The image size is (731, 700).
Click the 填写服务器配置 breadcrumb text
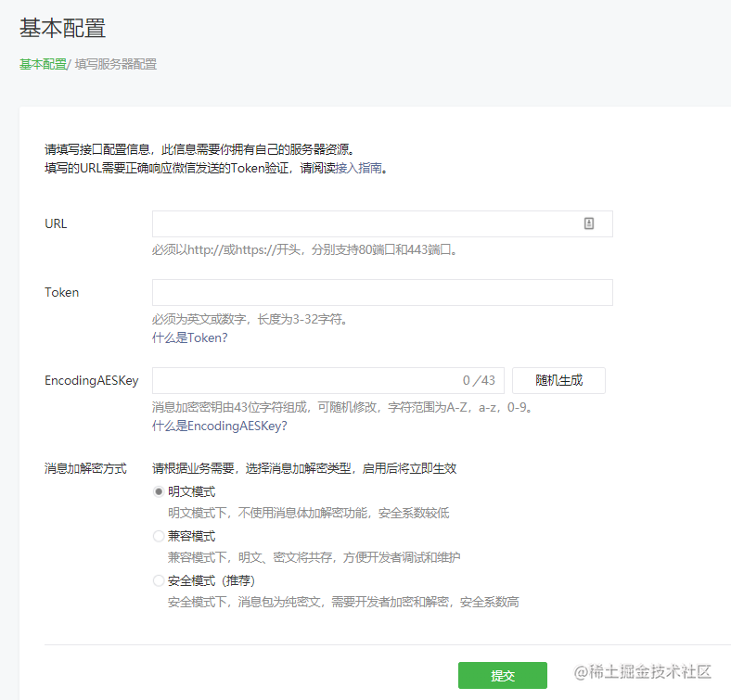[x=116, y=64]
